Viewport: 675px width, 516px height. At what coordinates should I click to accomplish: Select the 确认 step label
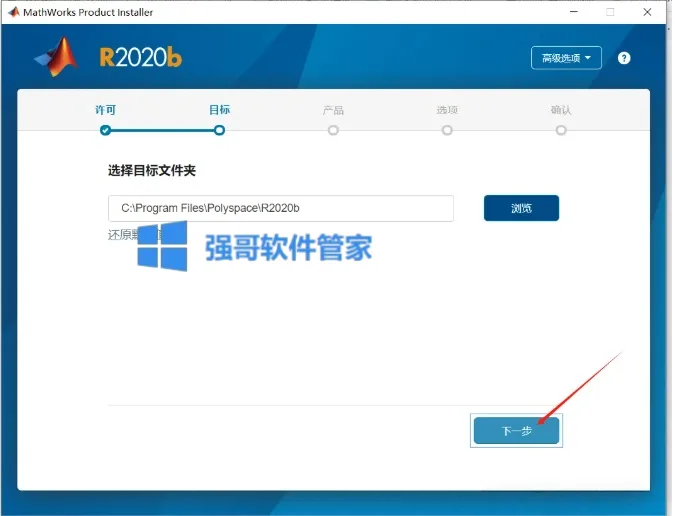[x=561, y=110]
